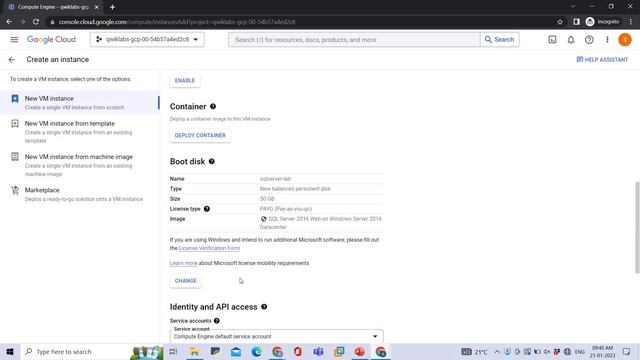Select New VM instance from template
The height and width of the screenshot is (360, 640).
pyautogui.click(x=80, y=131)
